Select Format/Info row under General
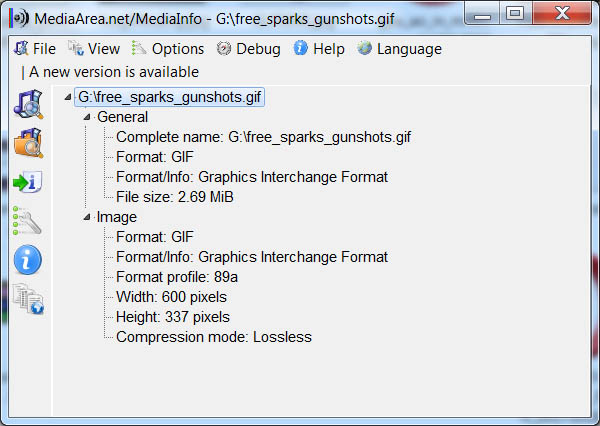This screenshot has width=600, height=426. [x=252, y=177]
